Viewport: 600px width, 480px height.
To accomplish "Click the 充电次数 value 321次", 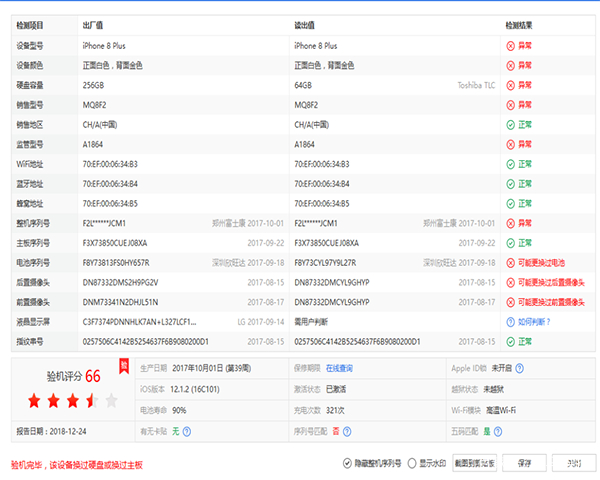I will 335,410.
